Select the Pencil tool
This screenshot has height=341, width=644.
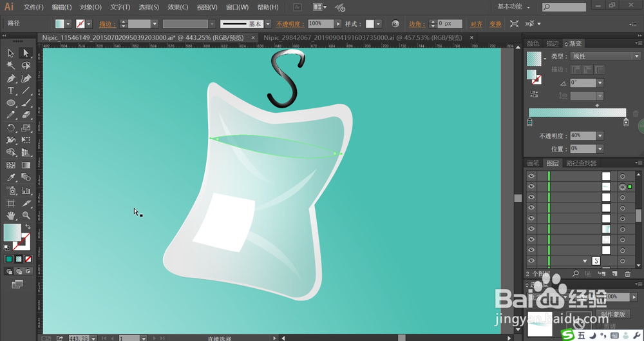coord(11,115)
